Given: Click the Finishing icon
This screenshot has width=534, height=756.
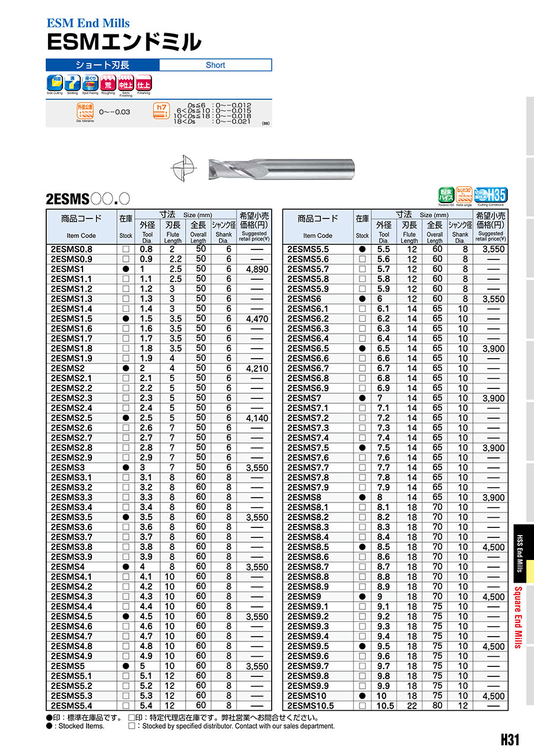Looking at the screenshot, I should coord(144,83).
